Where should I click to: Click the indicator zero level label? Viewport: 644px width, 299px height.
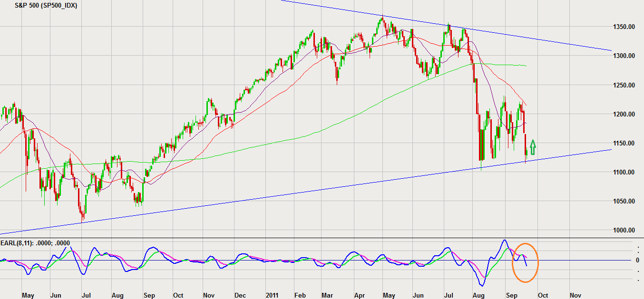click(x=637, y=260)
